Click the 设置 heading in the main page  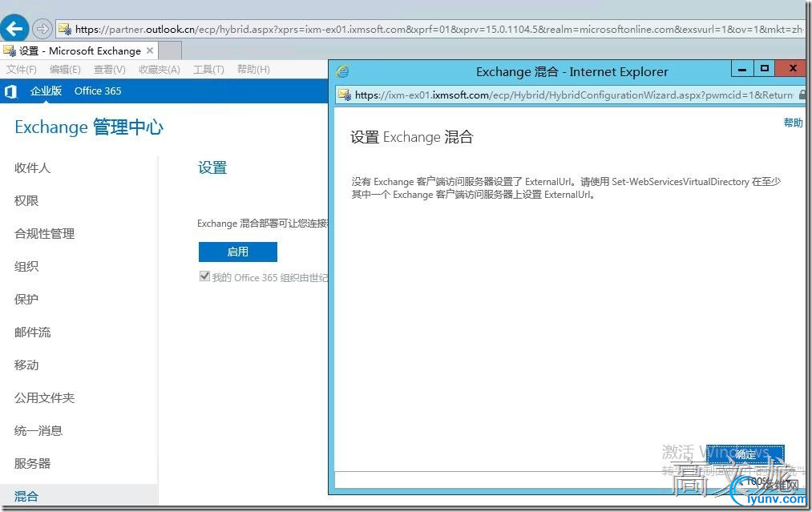point(212,167)
